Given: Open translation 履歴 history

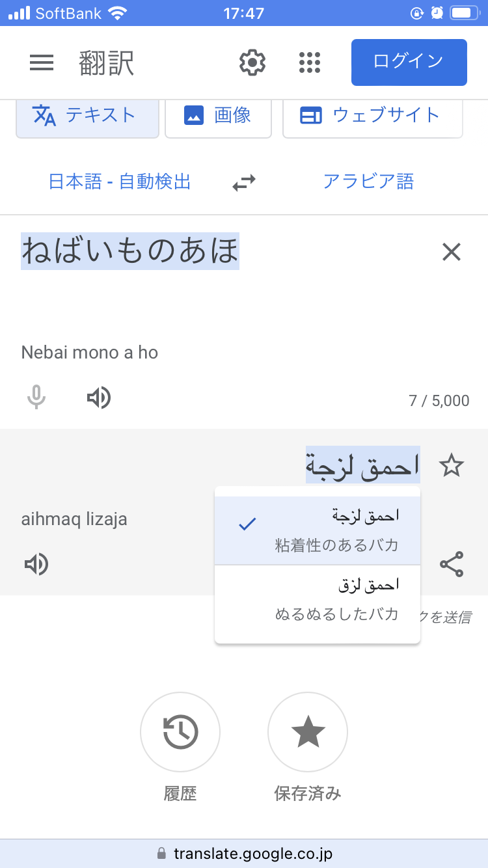Looking at the screenshot, I should click(180, 733).
